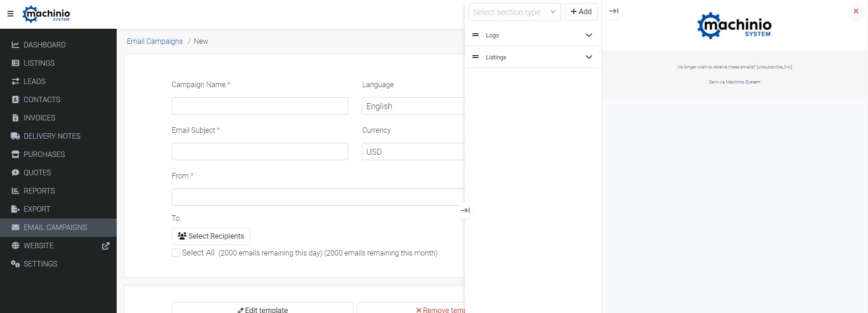The image size is (868, 313).
Task: Tick the Select All checkbox
Action: click(176, 253)
